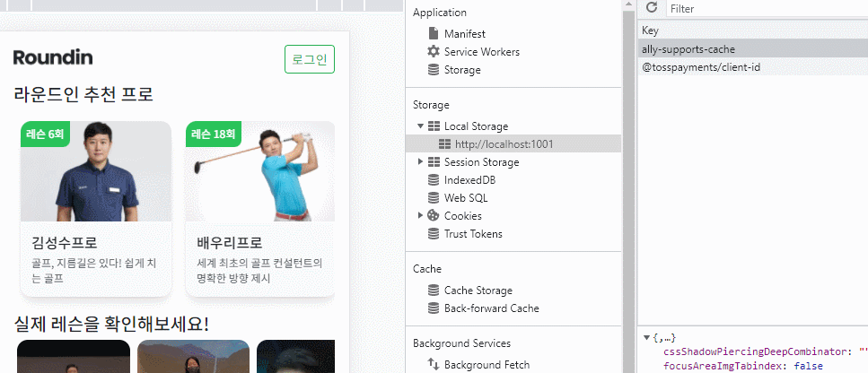Open the 김성수프로 photo card

point(96,171)
